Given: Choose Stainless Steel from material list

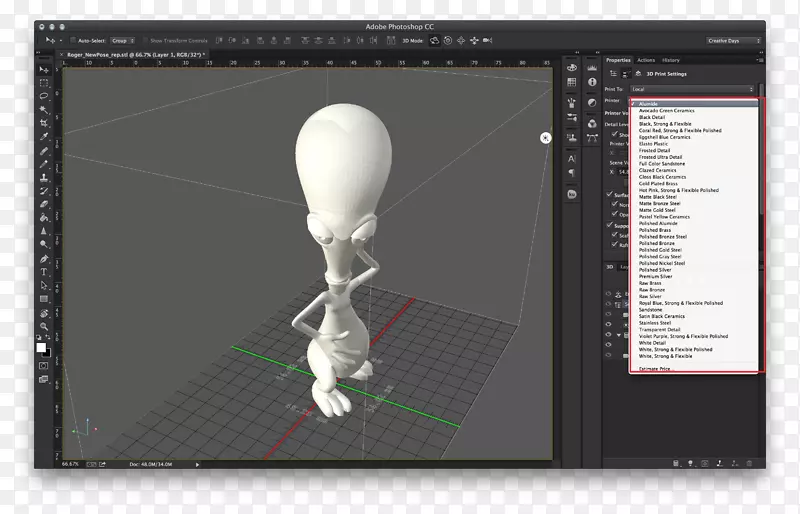Looking at the screenshot, I should [656, 323].
